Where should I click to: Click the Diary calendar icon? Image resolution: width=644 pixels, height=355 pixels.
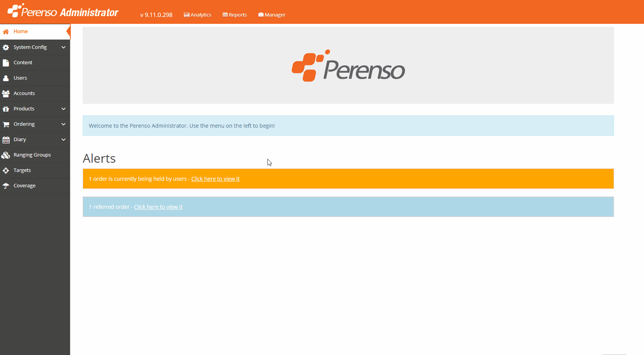6,140
